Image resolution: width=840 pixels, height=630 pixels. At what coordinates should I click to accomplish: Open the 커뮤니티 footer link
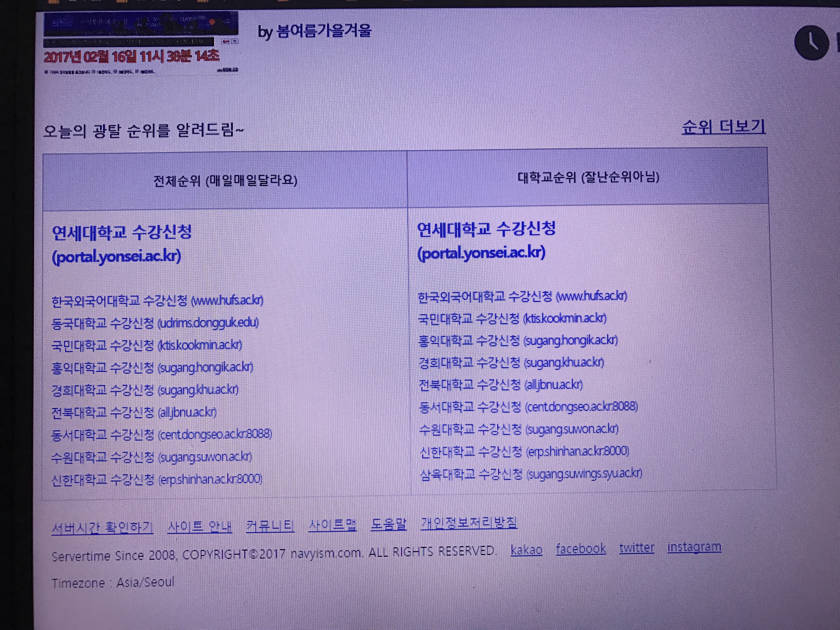point(270,526)
